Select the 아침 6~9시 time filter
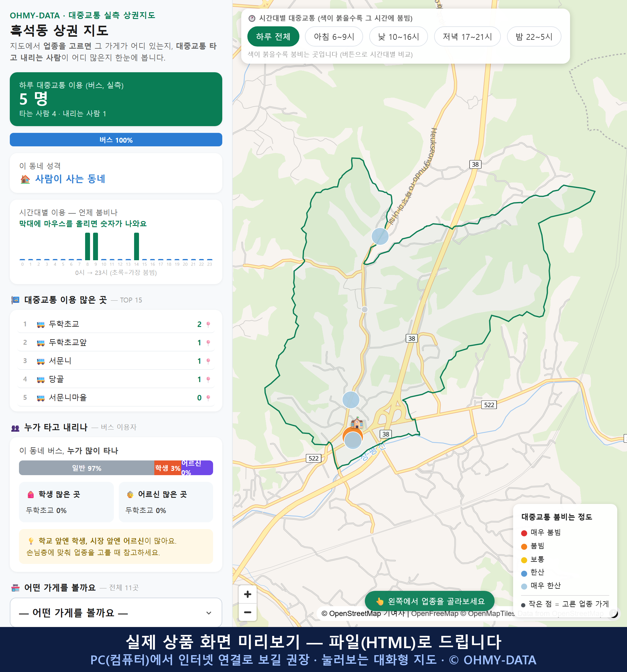Image resolution: width=627 pixels, height=672 pixels. coord(334,36)
